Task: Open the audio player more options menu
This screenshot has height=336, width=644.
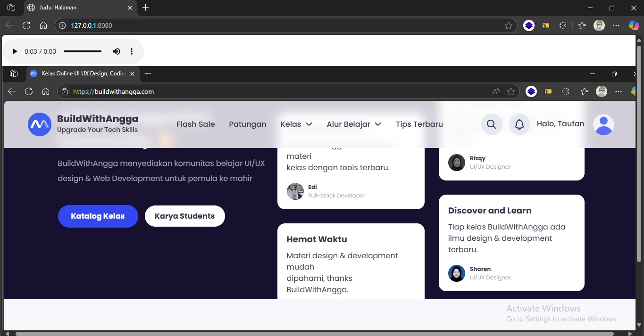Action: [x=132, y=51]
